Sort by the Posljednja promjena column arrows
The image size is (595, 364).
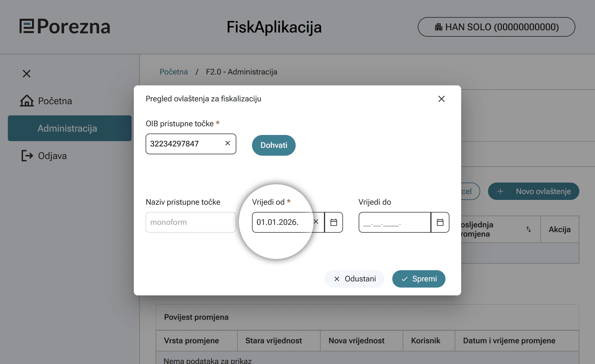click(x=528, y=229)
